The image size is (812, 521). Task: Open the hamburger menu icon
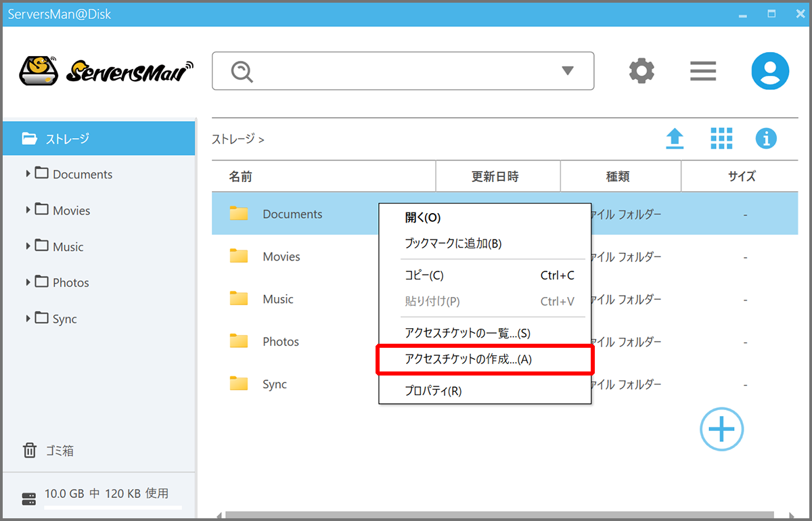[703, 71]
